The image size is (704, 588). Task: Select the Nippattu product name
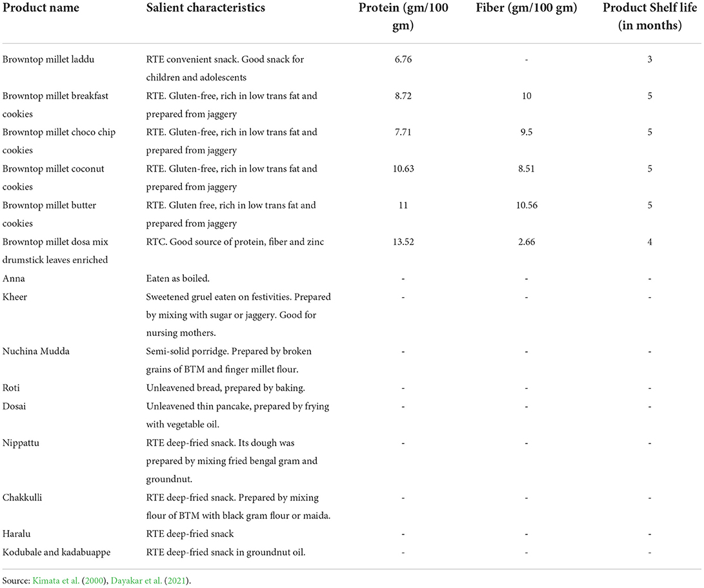(22, 443)
